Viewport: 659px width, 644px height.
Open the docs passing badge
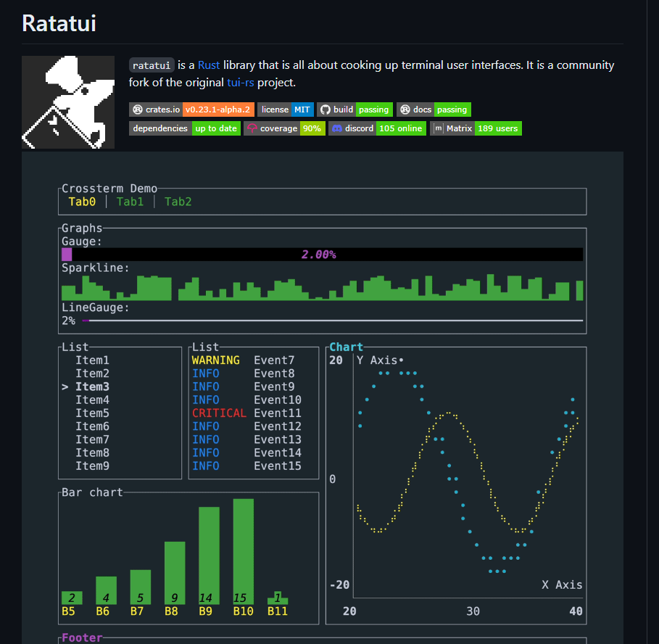(x=434, y=110)
